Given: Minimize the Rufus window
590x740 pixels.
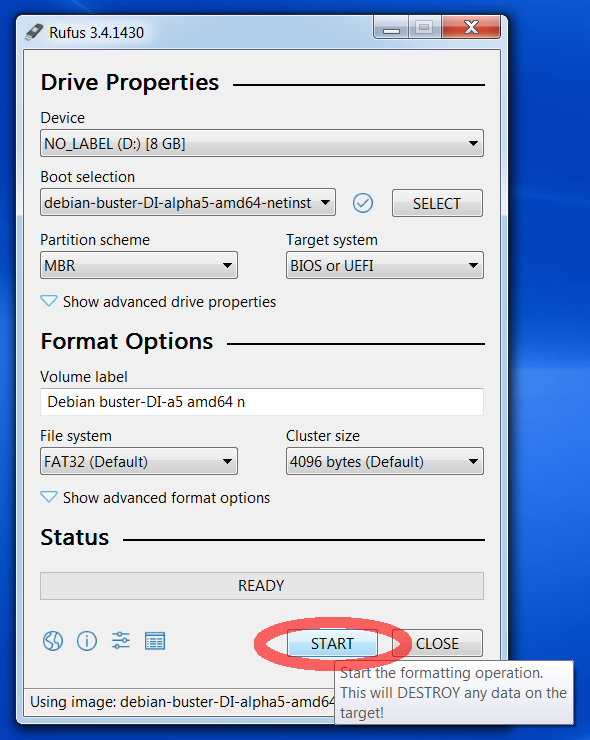Looking at the screenshot, I should pos(391,28).
